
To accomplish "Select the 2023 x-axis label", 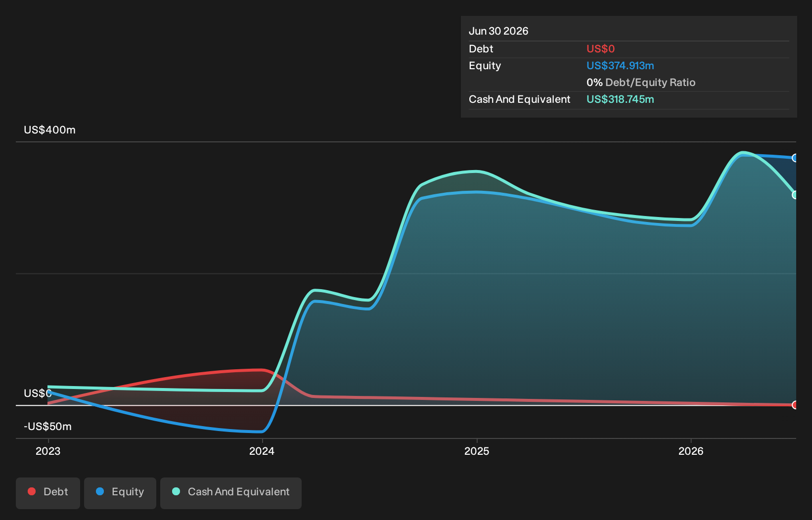I will 48,451.
